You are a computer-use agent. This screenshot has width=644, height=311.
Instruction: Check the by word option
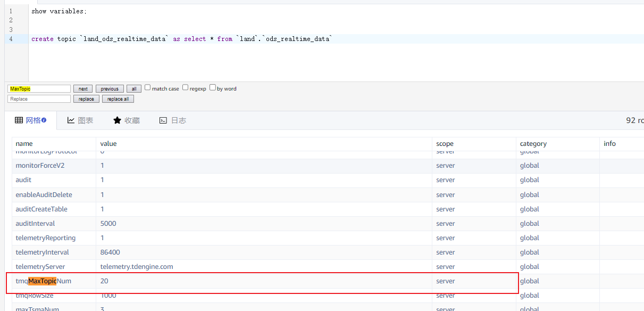click(213, 88)
